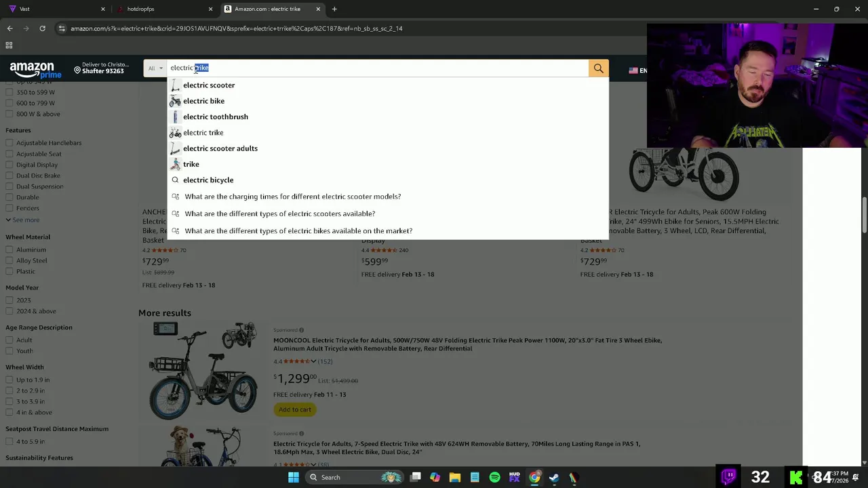
Task: Open Steam from the taskbar
Action: point(554,477)
